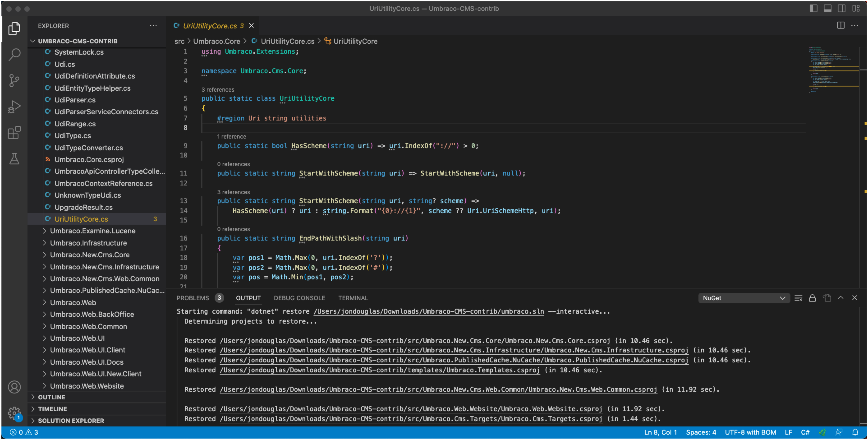Open output log in editor icon
The image size is (868, 440).
[827, 298]
